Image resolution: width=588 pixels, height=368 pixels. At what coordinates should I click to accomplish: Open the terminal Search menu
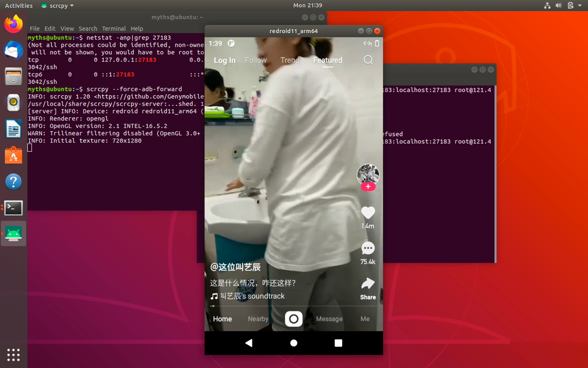(x=88, y=29)
